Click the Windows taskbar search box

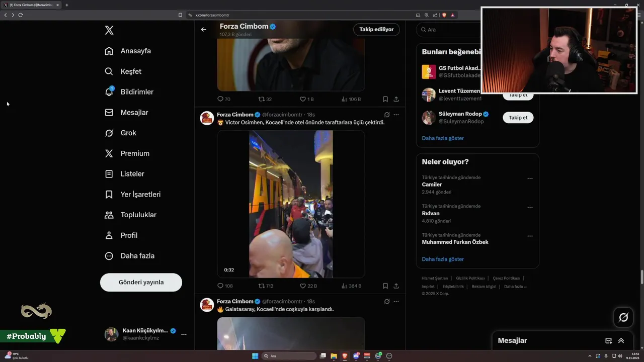coord(289,356)
